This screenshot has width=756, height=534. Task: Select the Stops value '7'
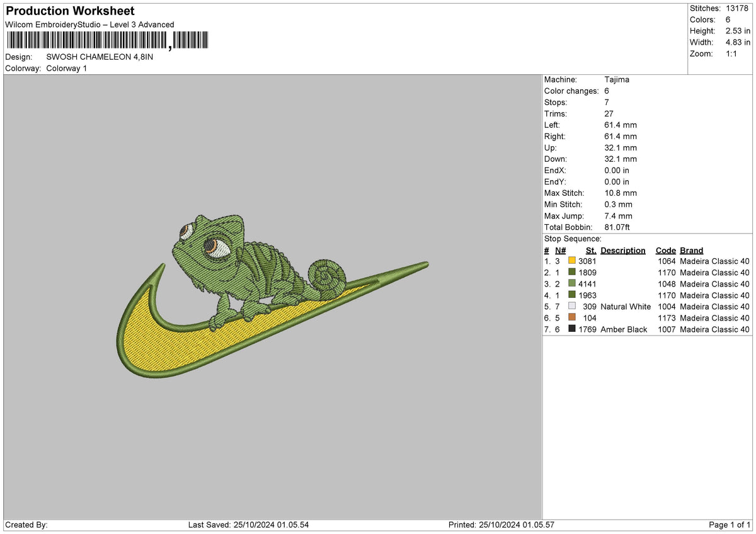[607, 102]
